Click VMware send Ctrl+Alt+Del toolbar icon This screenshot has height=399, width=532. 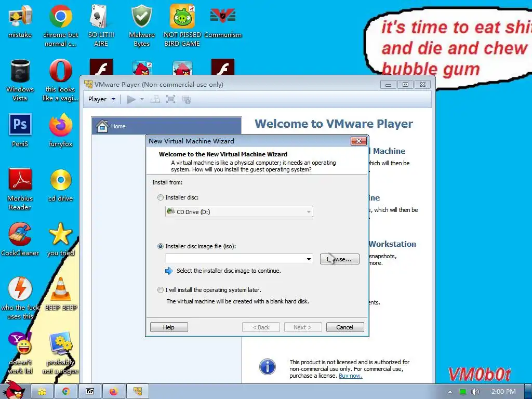[155, 99]
